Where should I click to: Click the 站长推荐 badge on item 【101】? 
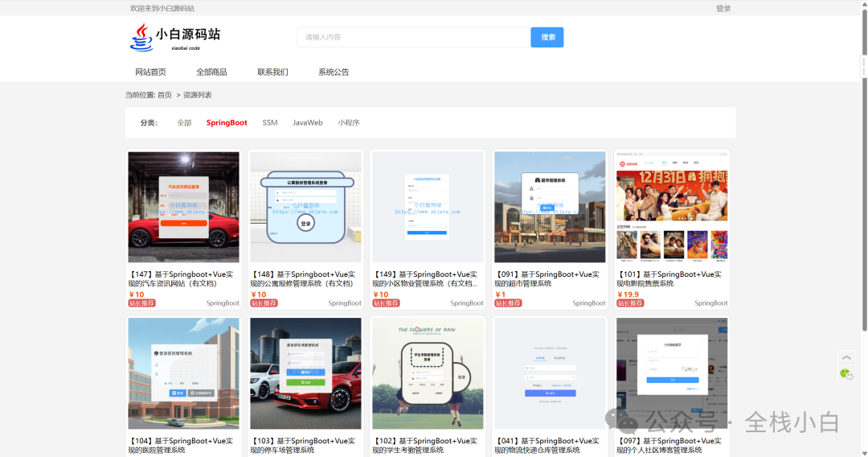pyautogui.click(x=630, y=303)
